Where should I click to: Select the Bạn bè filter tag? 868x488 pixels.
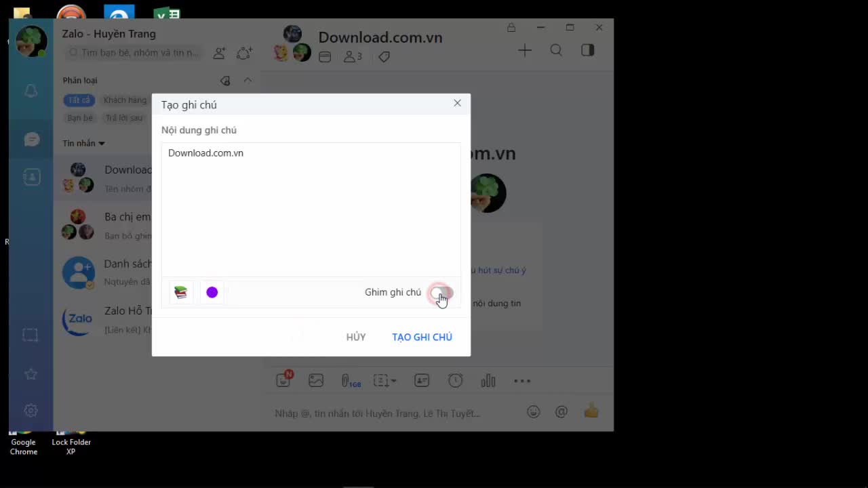(80, 118)
